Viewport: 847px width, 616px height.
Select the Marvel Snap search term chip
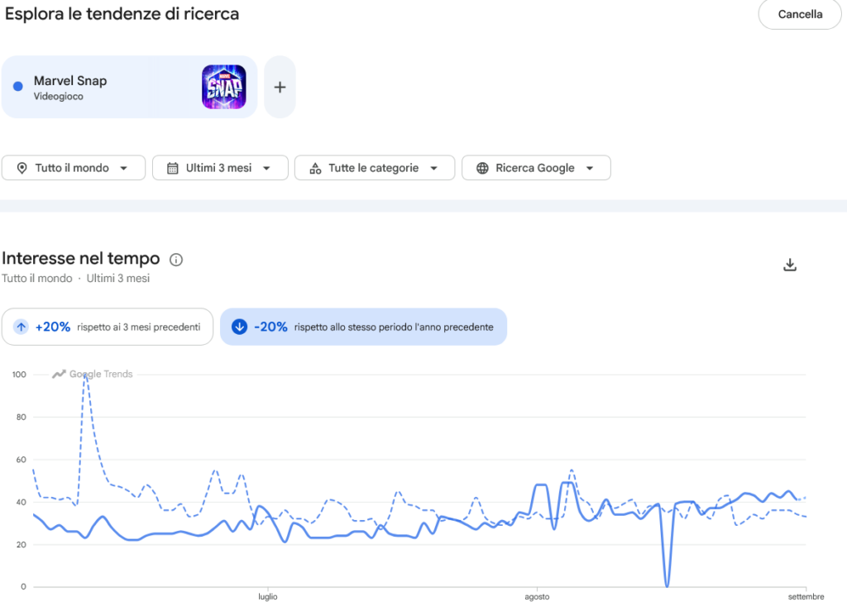[x=129, y=87]
